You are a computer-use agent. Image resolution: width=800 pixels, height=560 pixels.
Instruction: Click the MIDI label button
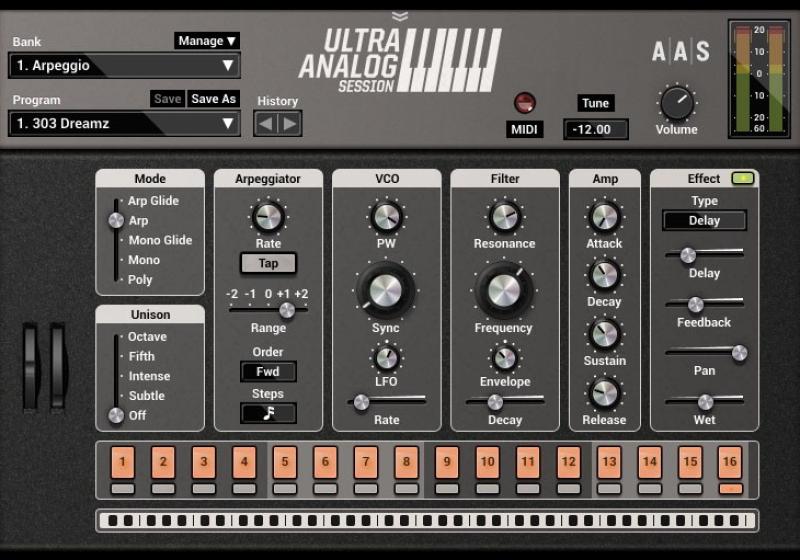tap(524, 130)
